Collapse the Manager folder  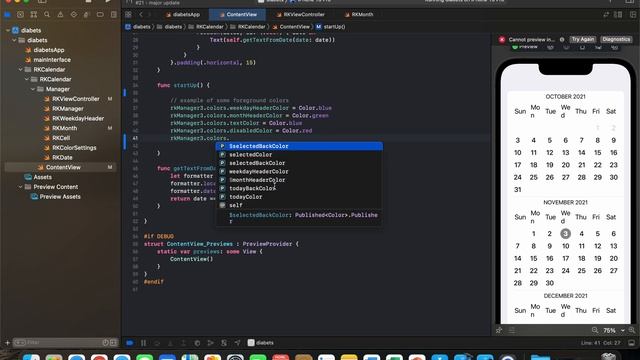pyautogui.click(x=33, y=89)
